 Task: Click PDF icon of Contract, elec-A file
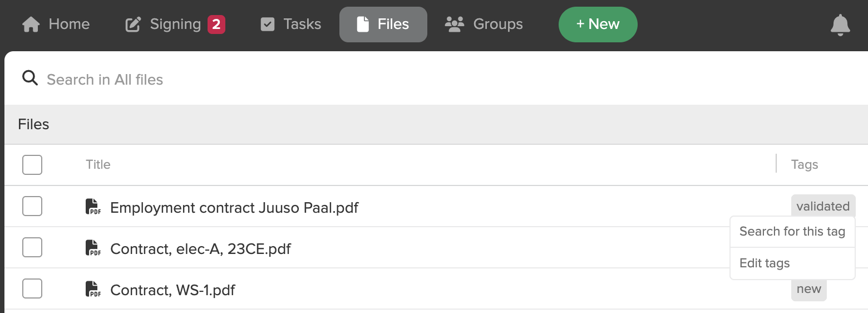(x=93, y=248)
